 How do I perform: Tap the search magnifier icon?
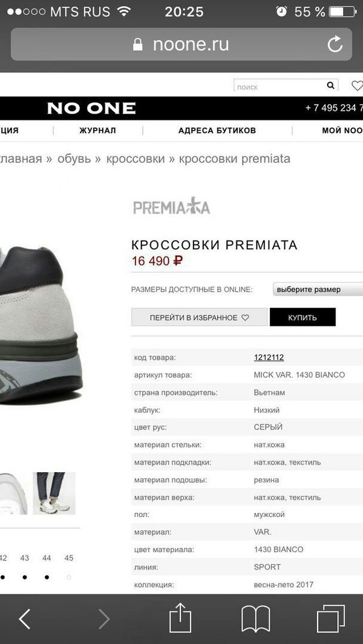330,85
